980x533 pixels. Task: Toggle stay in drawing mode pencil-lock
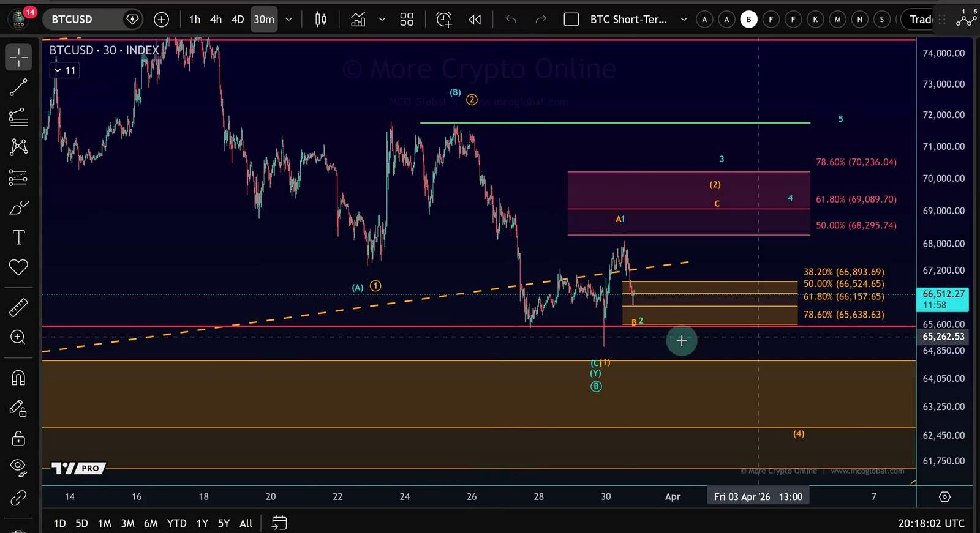(x=18, y=408)
